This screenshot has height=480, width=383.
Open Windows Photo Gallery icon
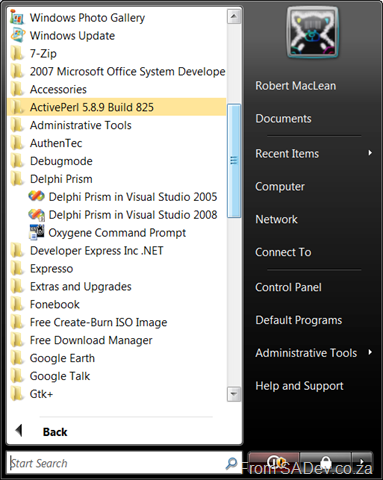point(17,17)
